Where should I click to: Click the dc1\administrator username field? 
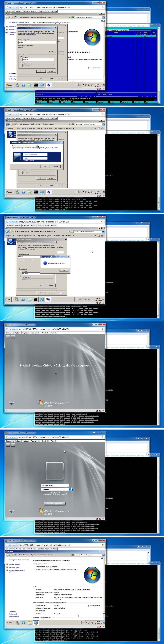55,485
